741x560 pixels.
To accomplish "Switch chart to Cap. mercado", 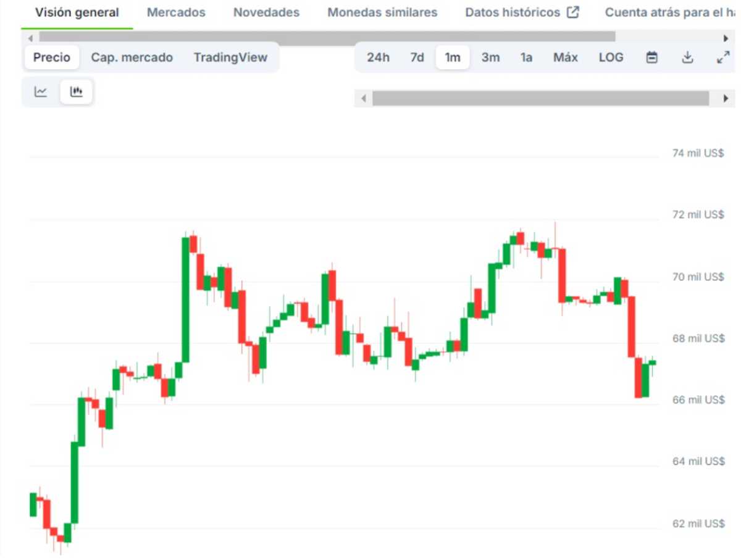I will [x=132, y=57].
